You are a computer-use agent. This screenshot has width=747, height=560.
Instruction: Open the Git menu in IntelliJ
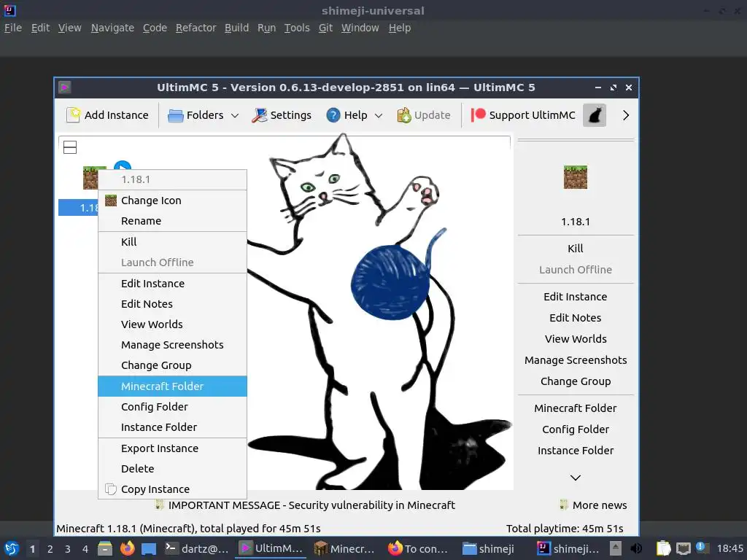pos(325,28)
